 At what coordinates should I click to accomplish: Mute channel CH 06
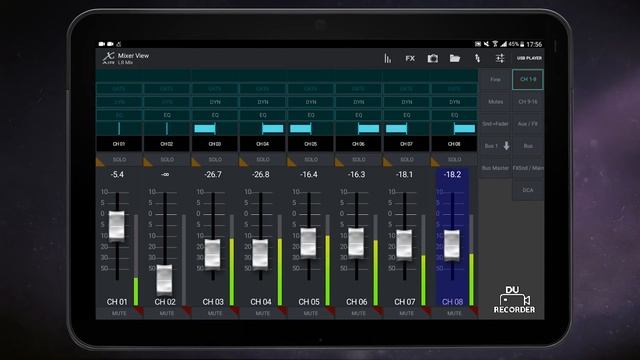click(x=358, y=313)
